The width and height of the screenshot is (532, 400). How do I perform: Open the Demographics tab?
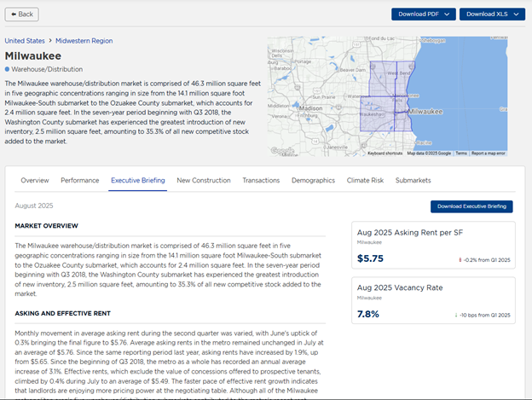pos(313,181)
